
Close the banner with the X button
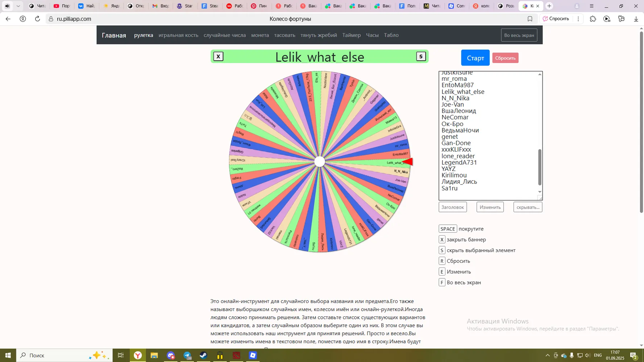218,56
